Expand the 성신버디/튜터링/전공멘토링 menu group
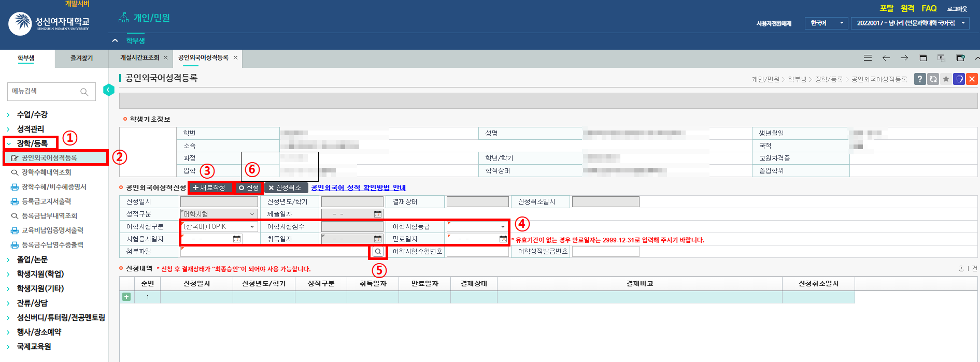980x362 pixels. point(61,317)
